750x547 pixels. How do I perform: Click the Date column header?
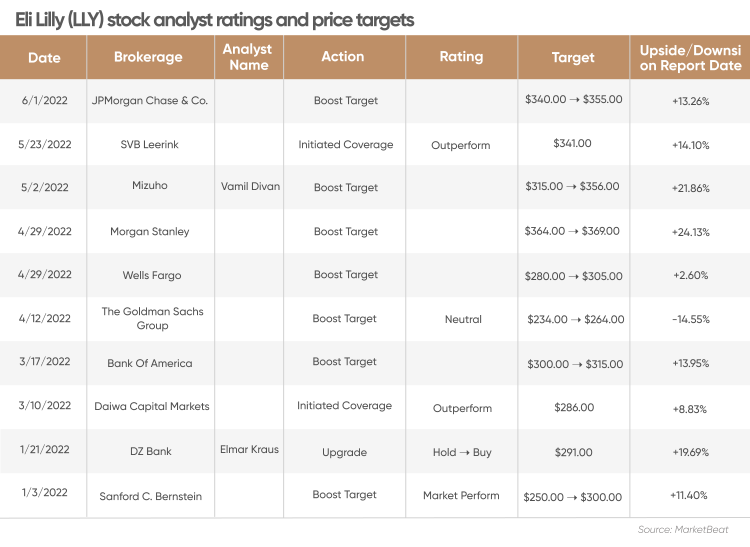(44, 57)
